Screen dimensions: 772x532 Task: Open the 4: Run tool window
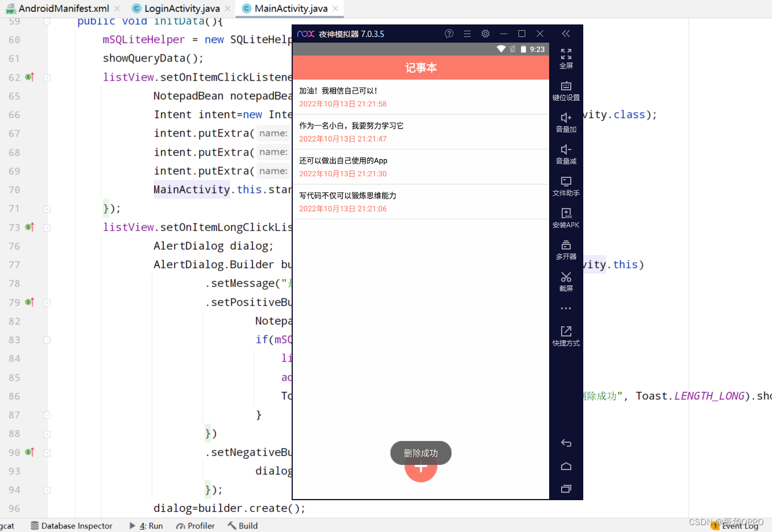pyautogui.click(x=146, y=526)
